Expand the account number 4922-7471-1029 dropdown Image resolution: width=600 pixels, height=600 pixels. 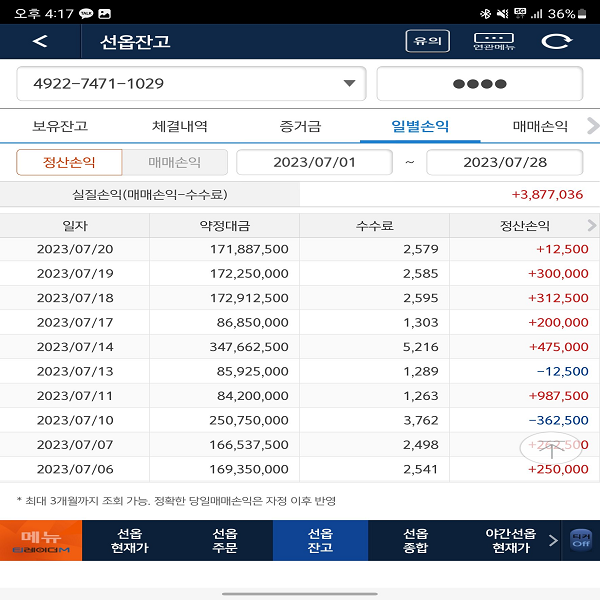[x=191, y=84]
